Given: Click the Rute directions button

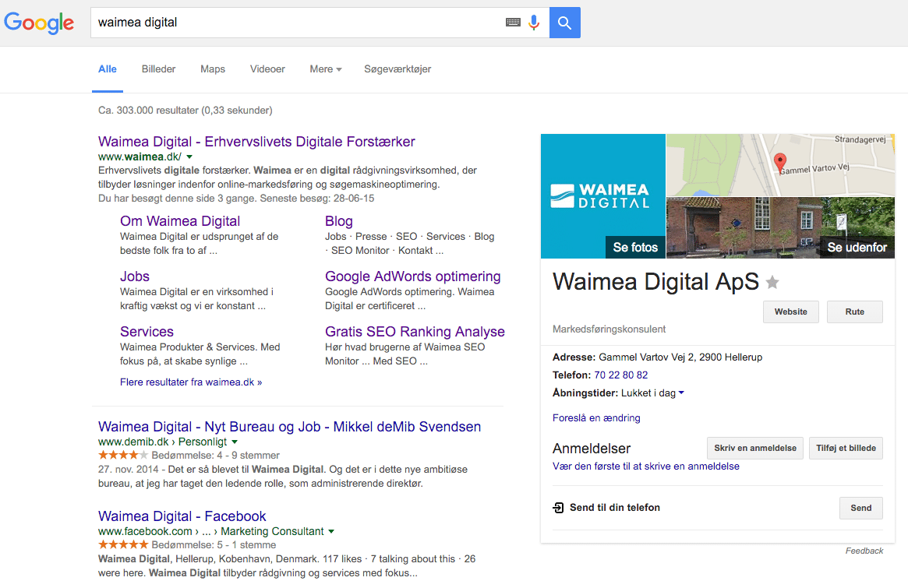Looking at the screenshot, I should (x=855, y=312).
